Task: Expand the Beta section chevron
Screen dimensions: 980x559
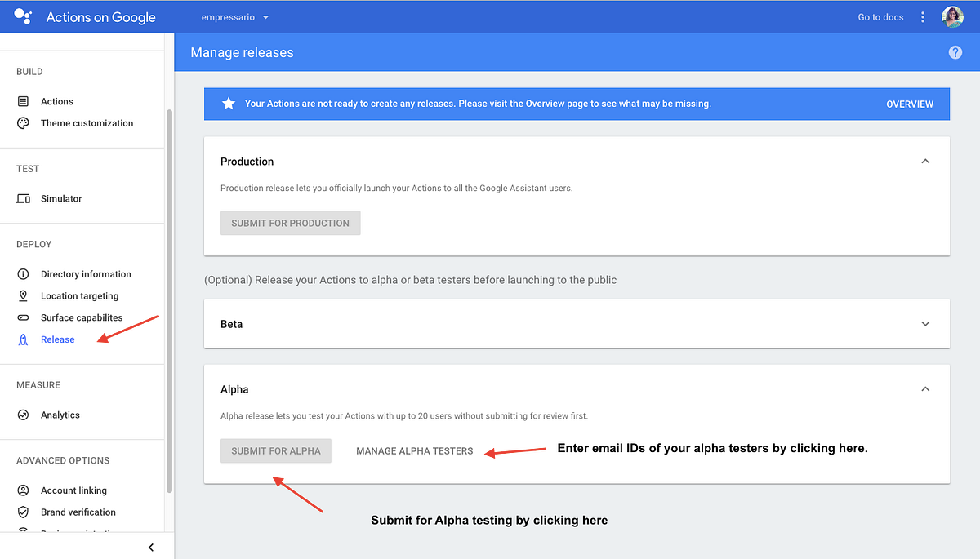Action: click(x=925, y=324)
